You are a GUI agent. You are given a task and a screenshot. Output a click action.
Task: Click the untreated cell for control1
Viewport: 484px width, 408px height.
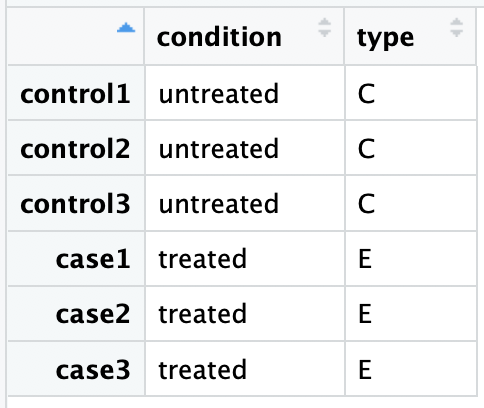[245, 93]
